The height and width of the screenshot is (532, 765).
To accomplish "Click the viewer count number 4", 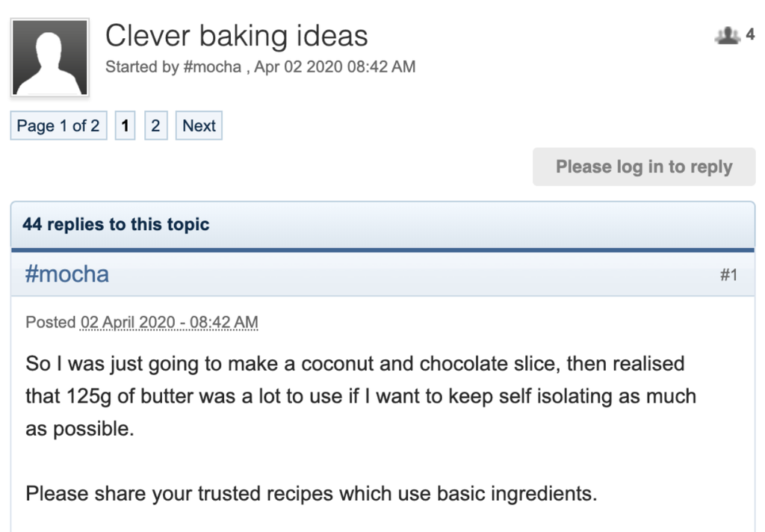I will tap(750, 35).
